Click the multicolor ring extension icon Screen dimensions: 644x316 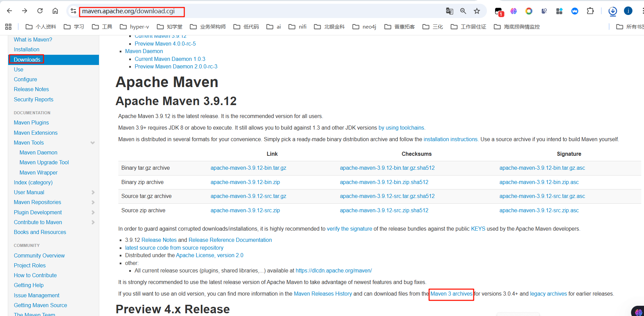click(x=529, y=11)
